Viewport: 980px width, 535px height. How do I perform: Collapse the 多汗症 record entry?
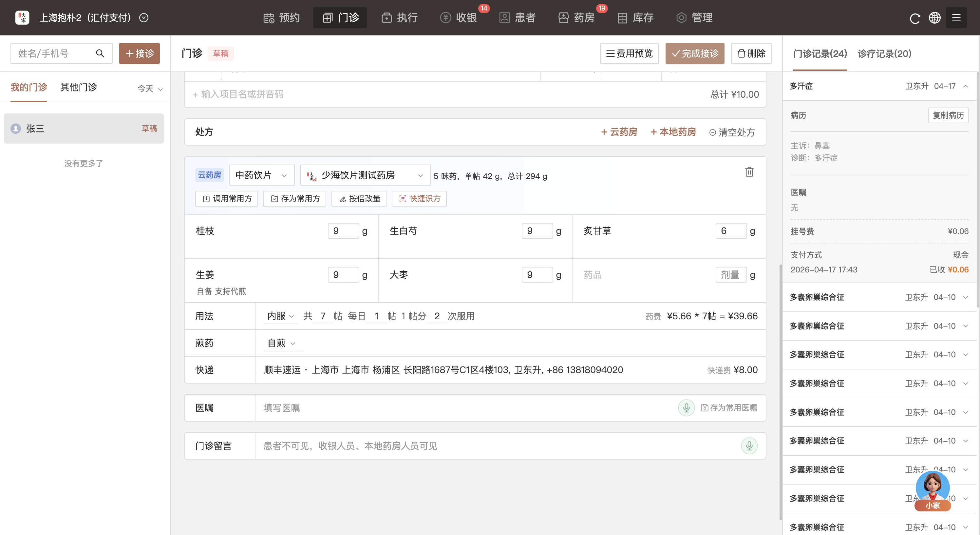click(x=966, y=87)
